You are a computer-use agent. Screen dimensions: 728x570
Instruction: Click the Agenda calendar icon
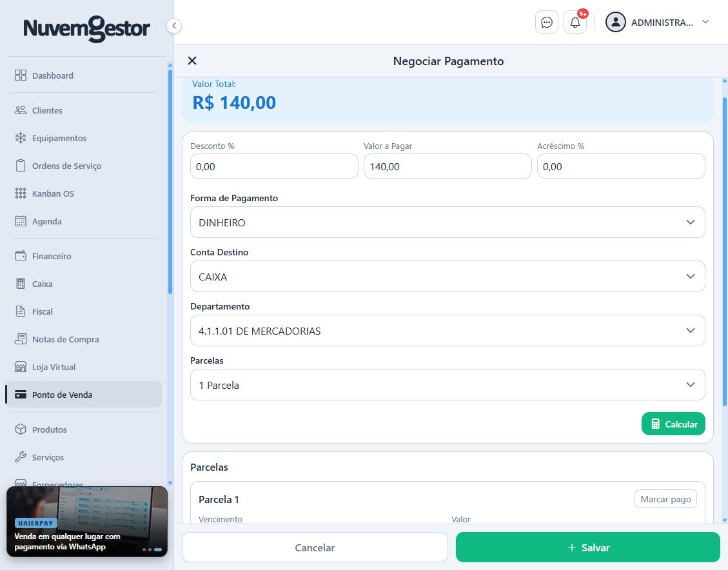[21, 221]
